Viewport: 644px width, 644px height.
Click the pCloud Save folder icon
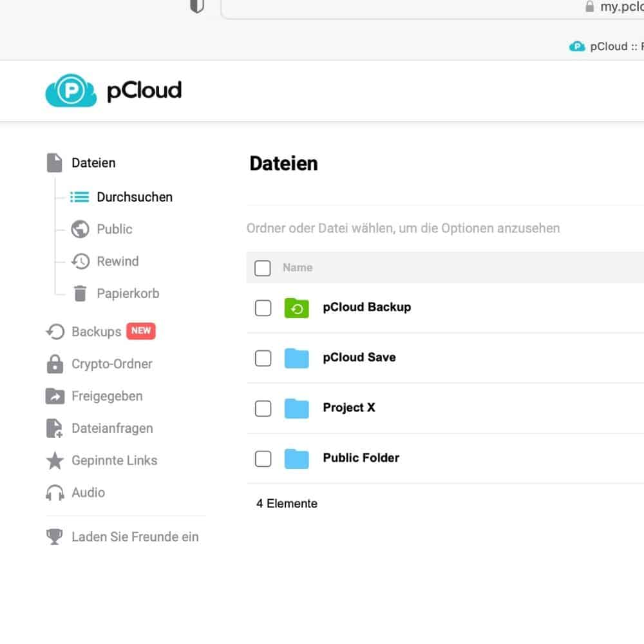[296, 358]
